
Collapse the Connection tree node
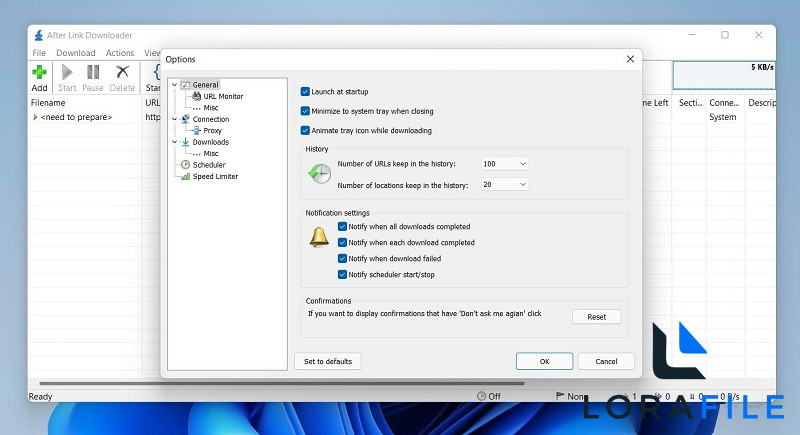pos(175,119)
